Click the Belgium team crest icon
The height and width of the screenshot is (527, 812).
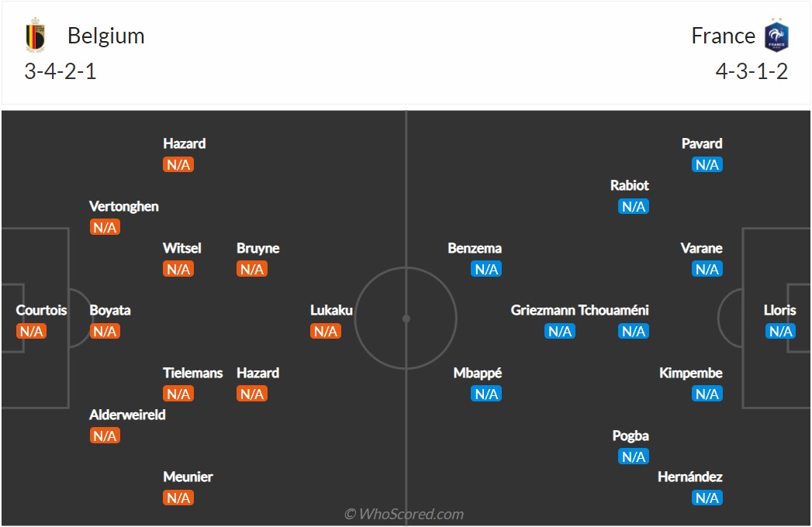click(35, 36)
